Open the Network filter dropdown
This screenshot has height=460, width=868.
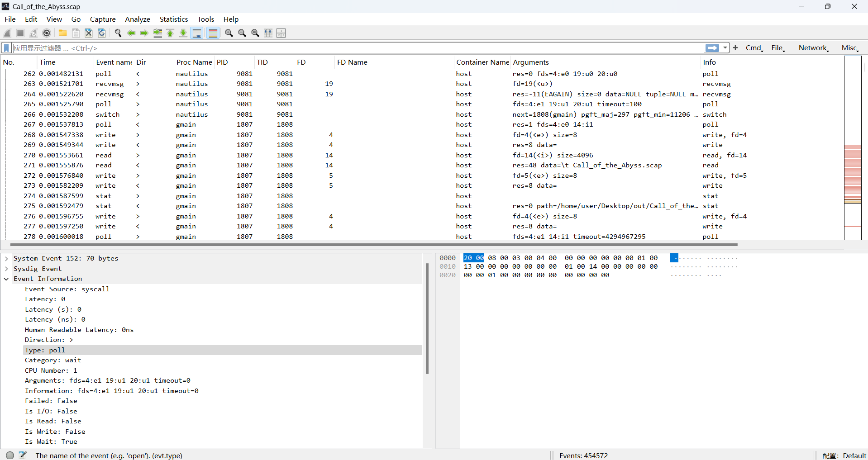(x=814, y=48)
